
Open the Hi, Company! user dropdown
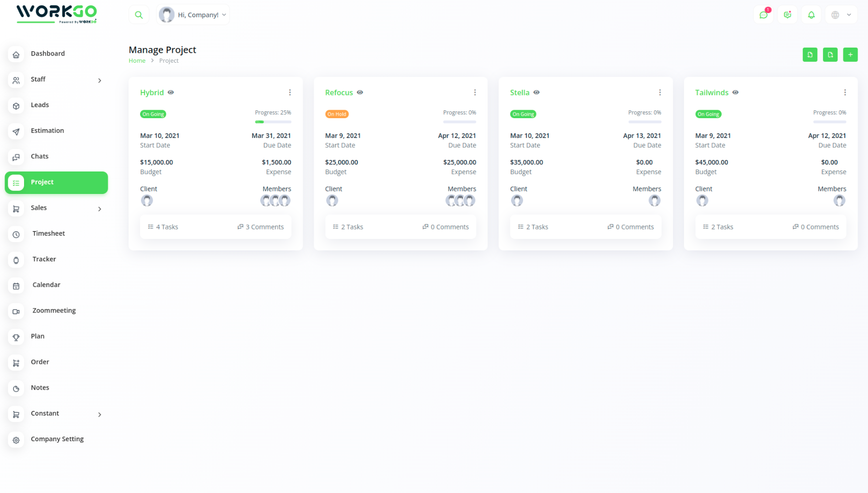click(193, 15)
